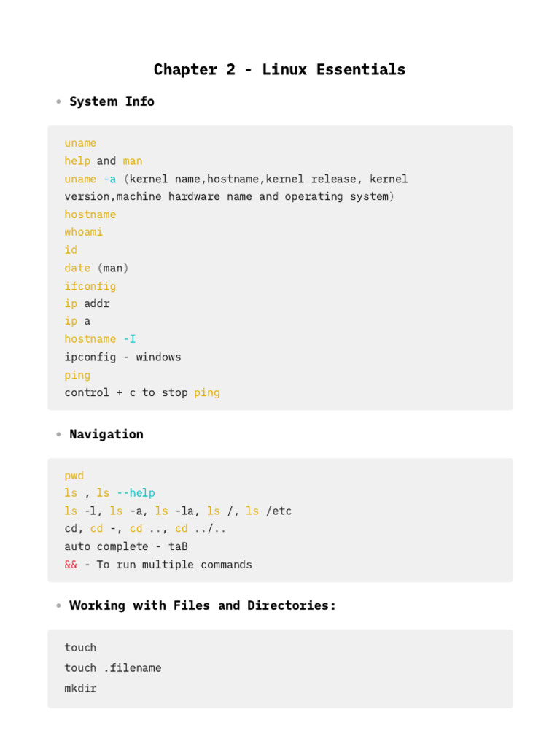Image resolution: width=560 pixels, height=747 pixels.
Task: Click the red && operator text
Action: 71,565
